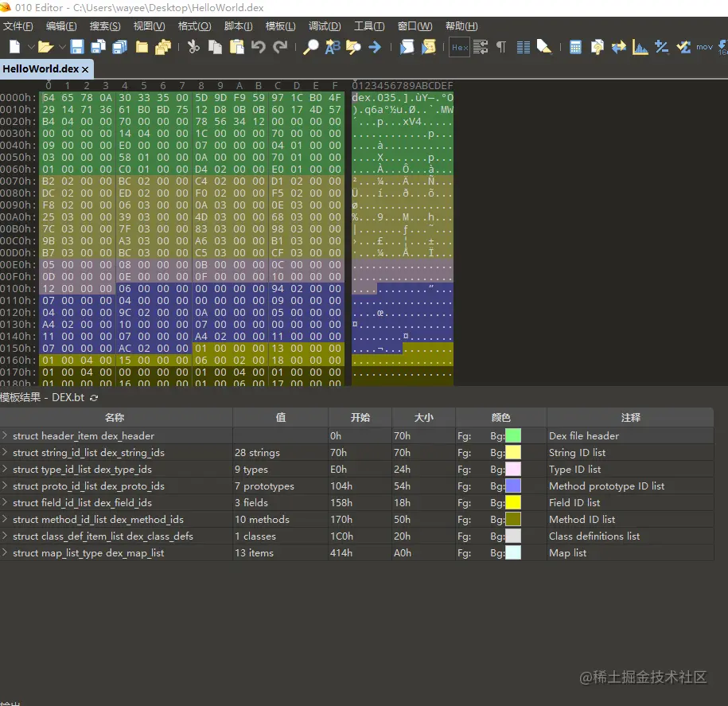Toggle the column mode icon

point(524,48)
